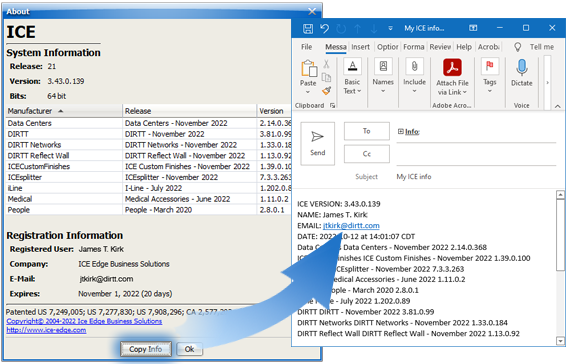The image size is (571, 364).
Task: Click the Tell me lightbulb icon
Action: [517, 47]
